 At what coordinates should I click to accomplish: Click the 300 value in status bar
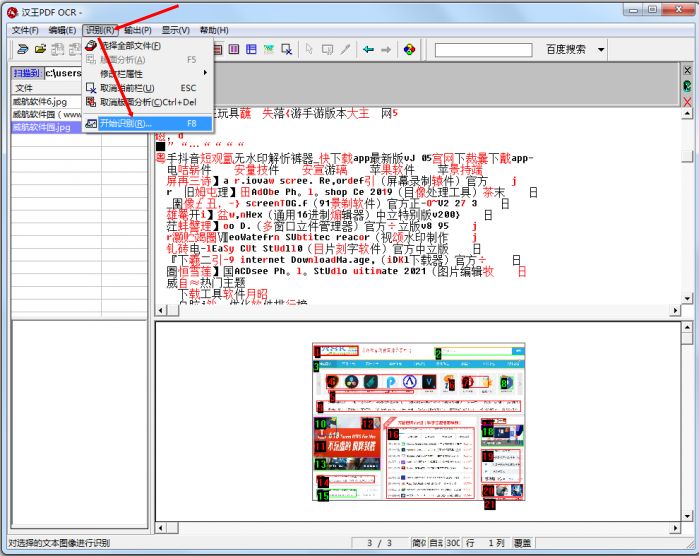(x=452, y=543)
